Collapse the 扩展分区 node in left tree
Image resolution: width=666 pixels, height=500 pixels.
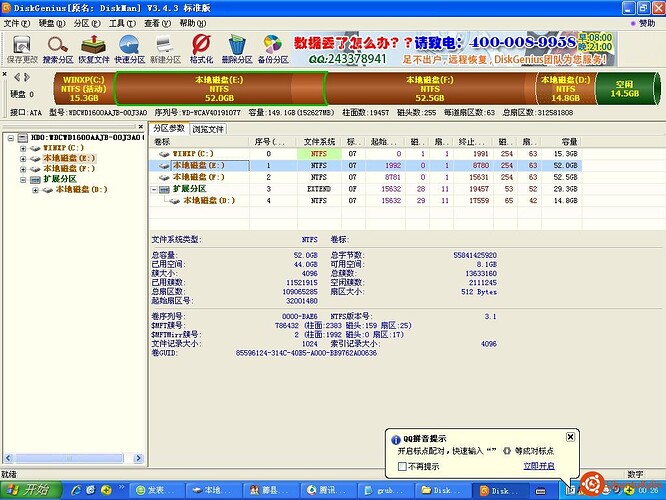[23, 178]
